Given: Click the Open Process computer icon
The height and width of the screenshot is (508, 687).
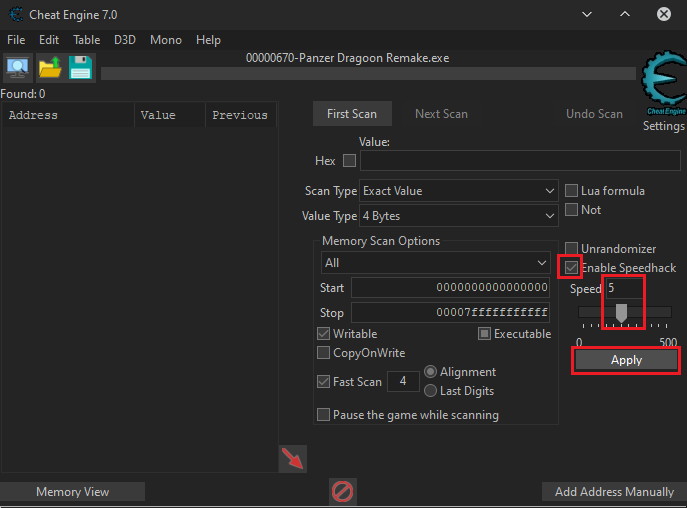Looking at the screenshot, I should coord(17,68).
